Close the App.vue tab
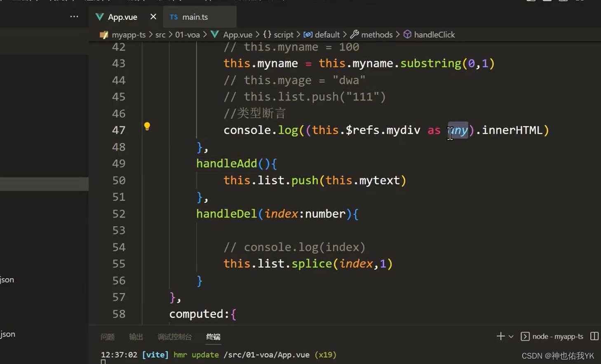This screenshot has width=601, height=364. (x=153, y=16)
